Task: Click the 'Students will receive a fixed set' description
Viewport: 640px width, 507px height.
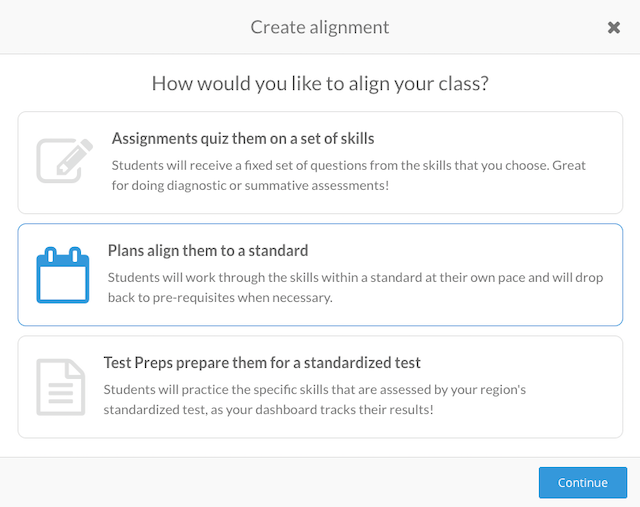Action: [349, 176]
